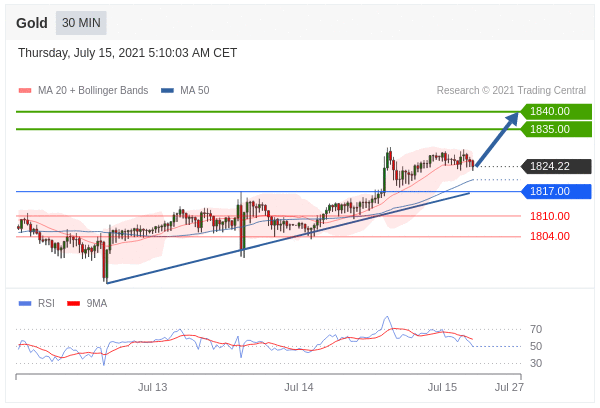Click the 1804.00 red support label
This screenshot has height=408, width=600.
pos(549,236)
